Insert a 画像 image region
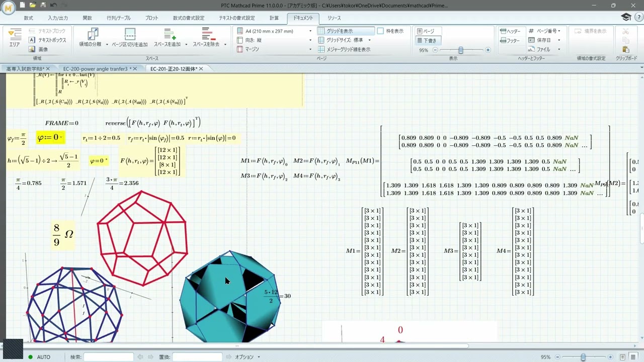This screenshot has height=362, width=644. point(39,49)
